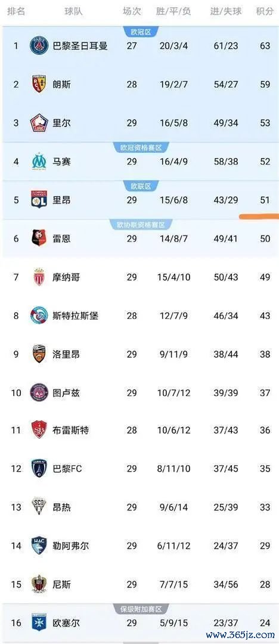Select the 欧冠区 zone label
Image resolution: width=279 pixels, height=644 pixels.
click(139, 31)
